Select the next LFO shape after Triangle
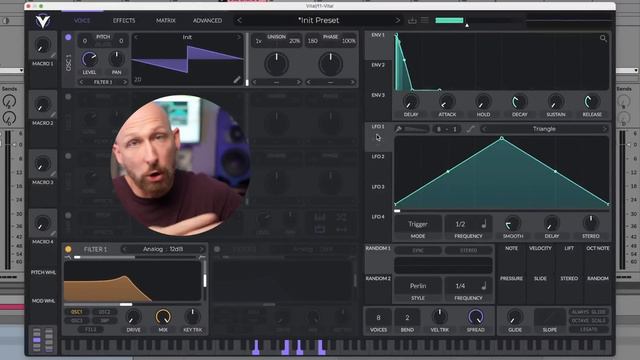 pos(604,129)
